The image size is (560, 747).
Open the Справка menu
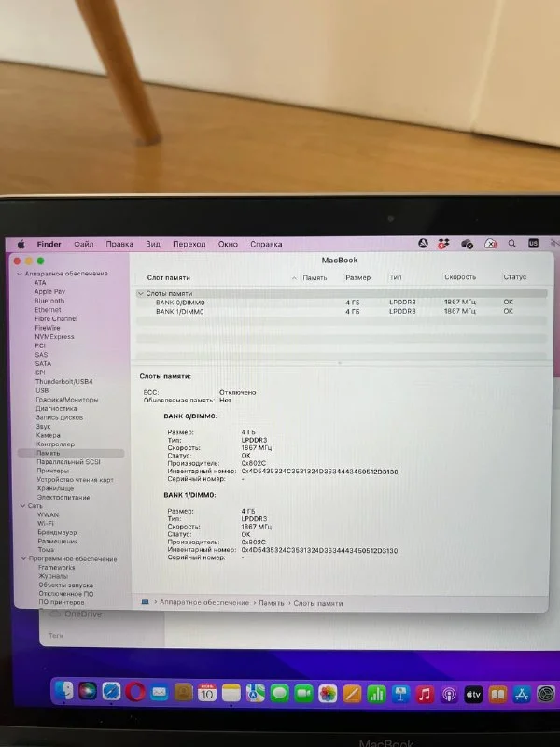tap(266, 244)
